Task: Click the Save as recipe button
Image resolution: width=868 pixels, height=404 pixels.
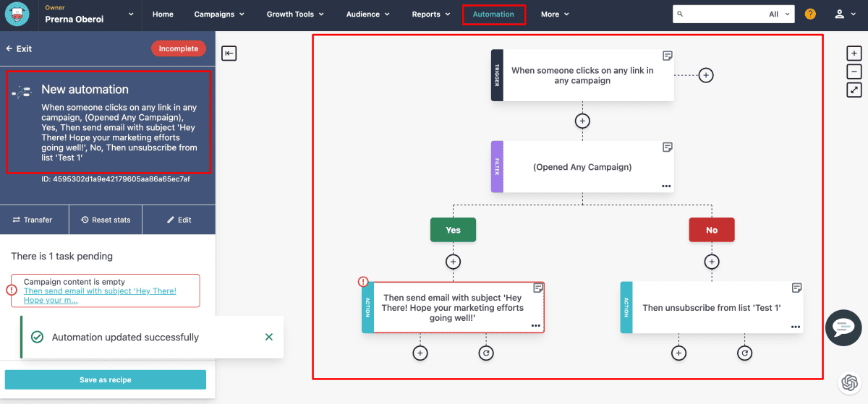Action: pos(106,379)
